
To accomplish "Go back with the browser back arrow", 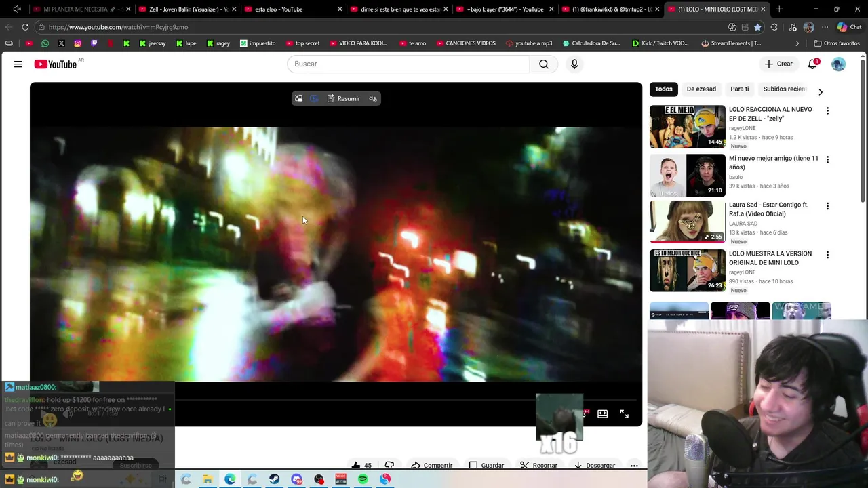I will click(8, 27).
